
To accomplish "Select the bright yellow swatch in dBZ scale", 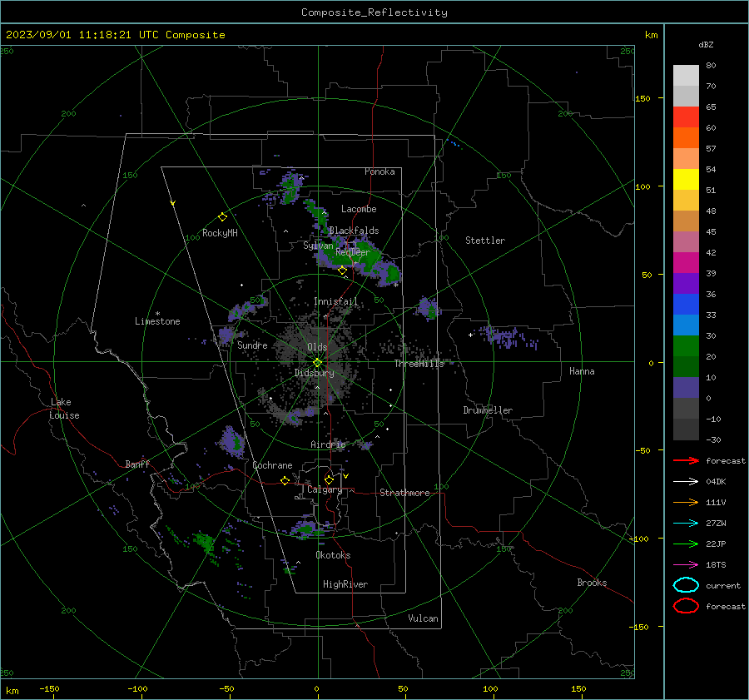I will point(686,179).
